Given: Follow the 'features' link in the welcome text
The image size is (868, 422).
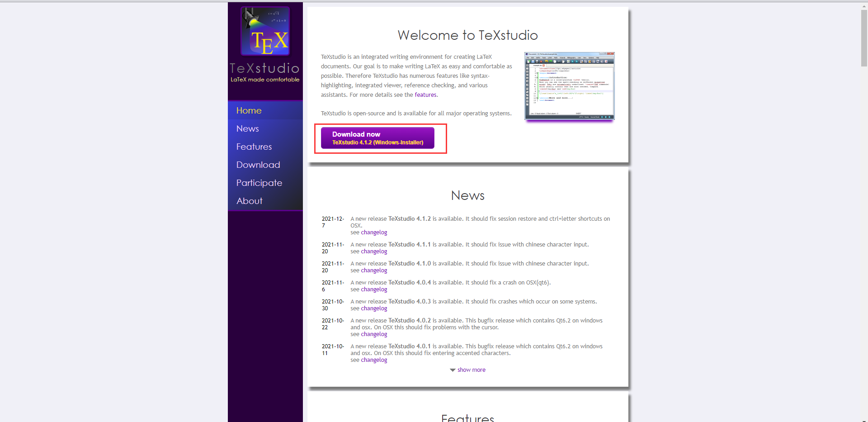Looking at the screenshot, I should tap(425, 95).
